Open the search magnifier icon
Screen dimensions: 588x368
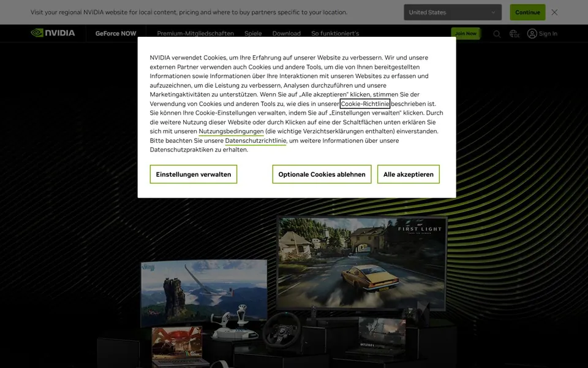[497, 34]
